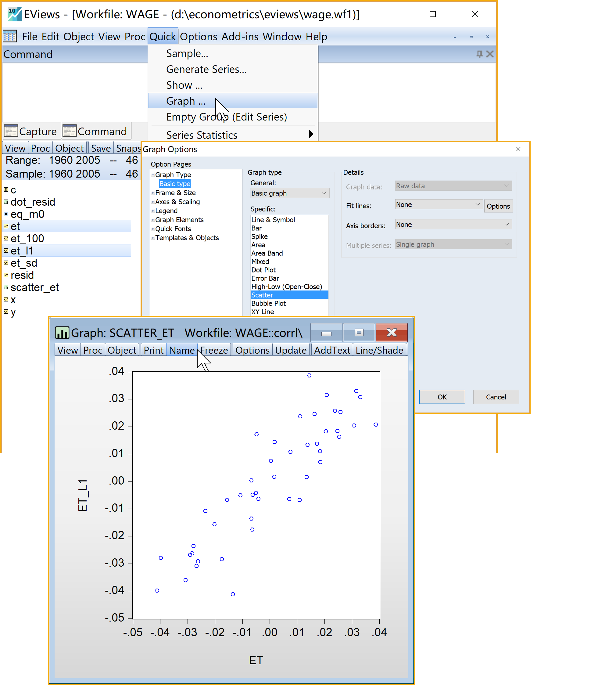Viewport: 616px width, 685px height.
Task: Click the equation icon beside eq_m0
Action: tap(6, 214)
